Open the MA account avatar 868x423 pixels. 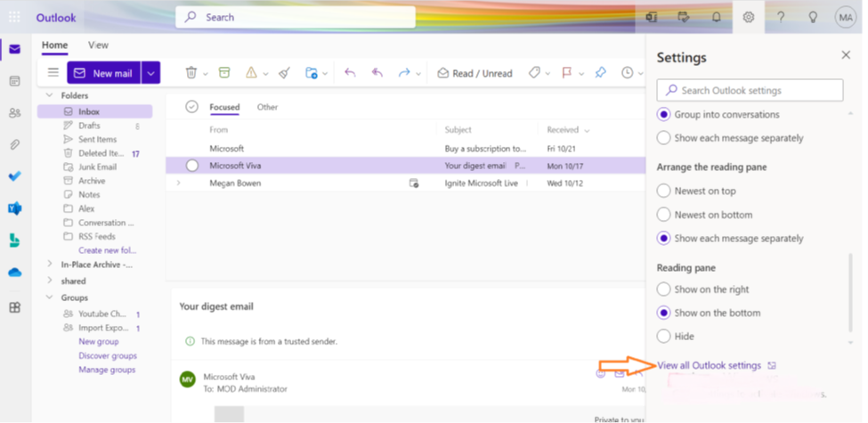tap(846, 17)
